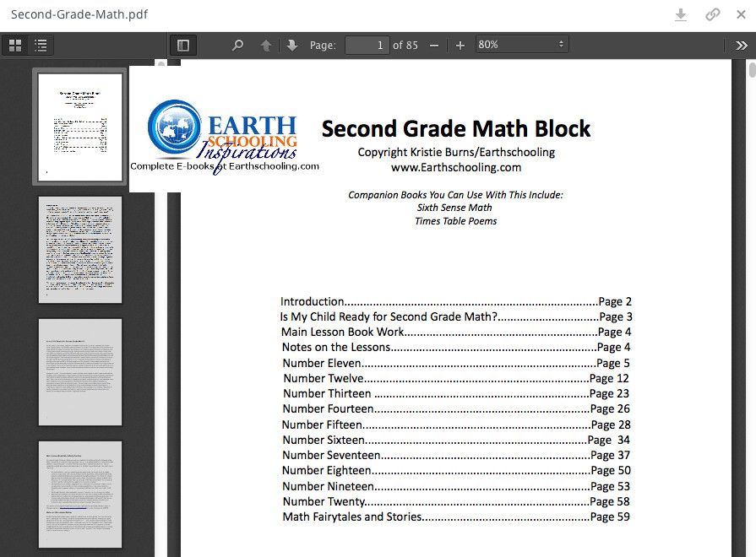Click the Math Fairytales and Stories entry
The image size is (756, 557).
pos(455,516)
